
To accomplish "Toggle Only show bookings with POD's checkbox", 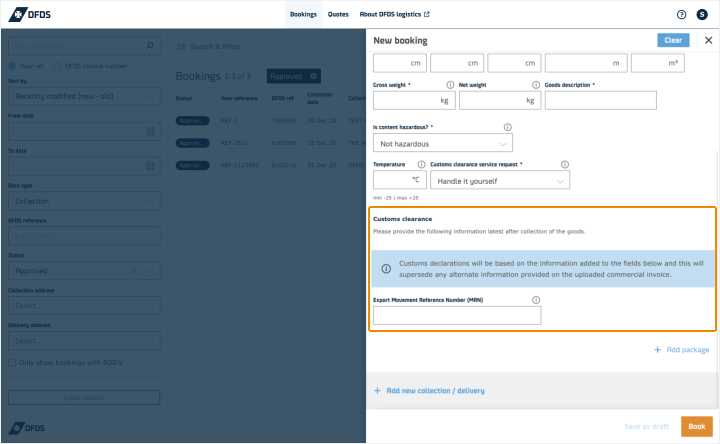I will [x=12, y=363].
